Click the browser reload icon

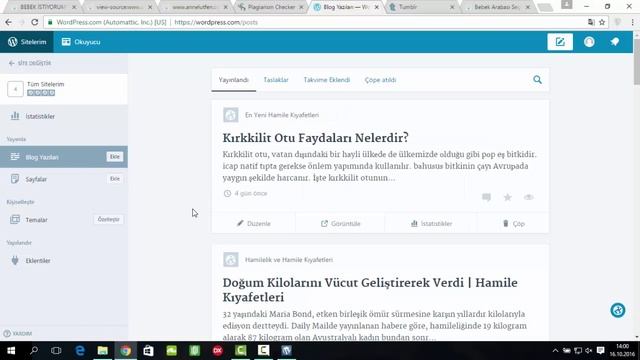pyautogui.click(x=35, y=22)
